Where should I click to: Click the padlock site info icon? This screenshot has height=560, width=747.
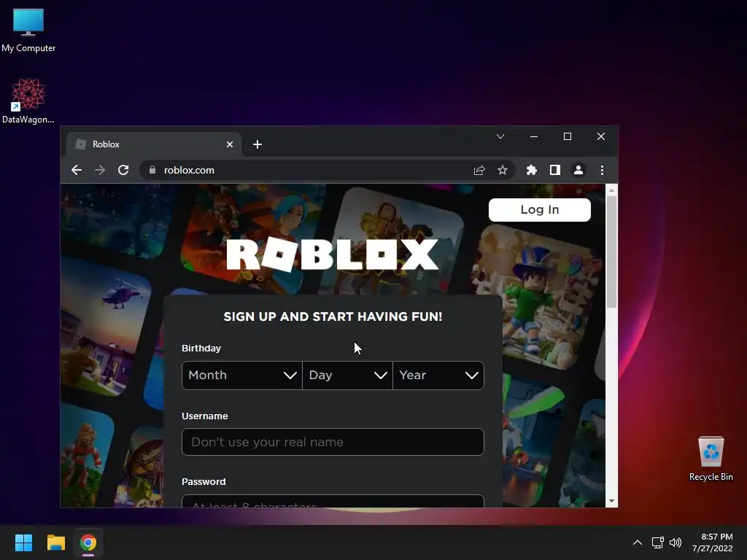[x=152, y=170]
